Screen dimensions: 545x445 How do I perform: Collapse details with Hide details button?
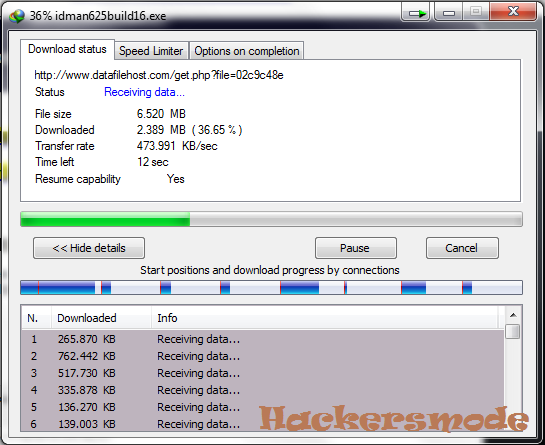89,248
